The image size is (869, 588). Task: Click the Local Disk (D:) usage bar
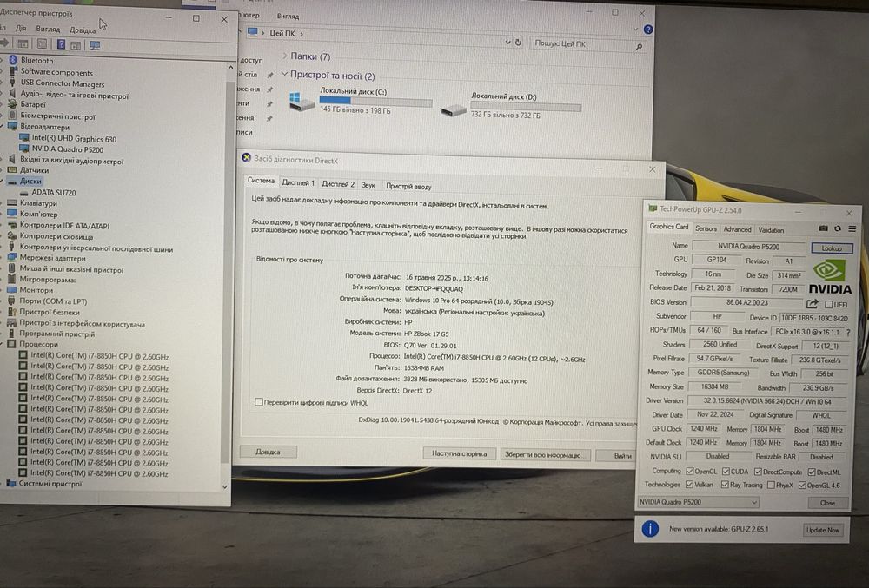pos(526,107)
